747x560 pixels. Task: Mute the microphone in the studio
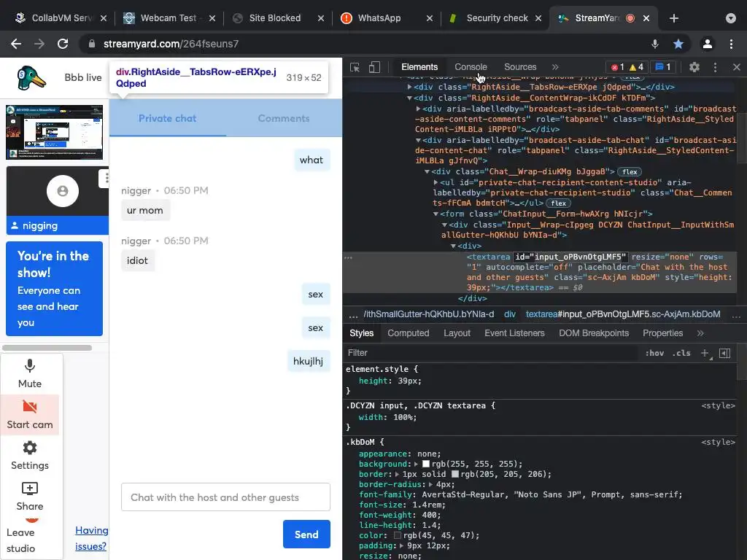point(29,374)
